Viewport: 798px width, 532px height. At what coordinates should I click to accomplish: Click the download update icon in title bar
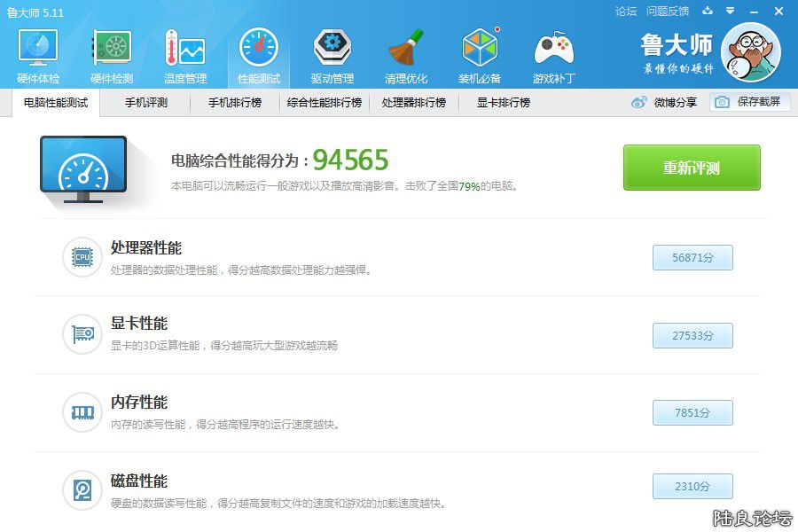(x=708, y=11)
